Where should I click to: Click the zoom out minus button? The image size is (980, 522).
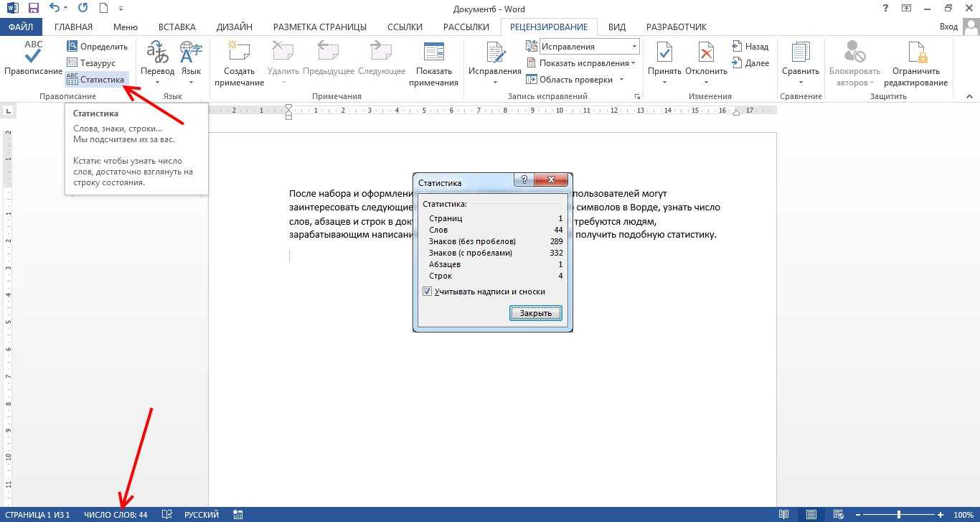click(x=857, y=515)
